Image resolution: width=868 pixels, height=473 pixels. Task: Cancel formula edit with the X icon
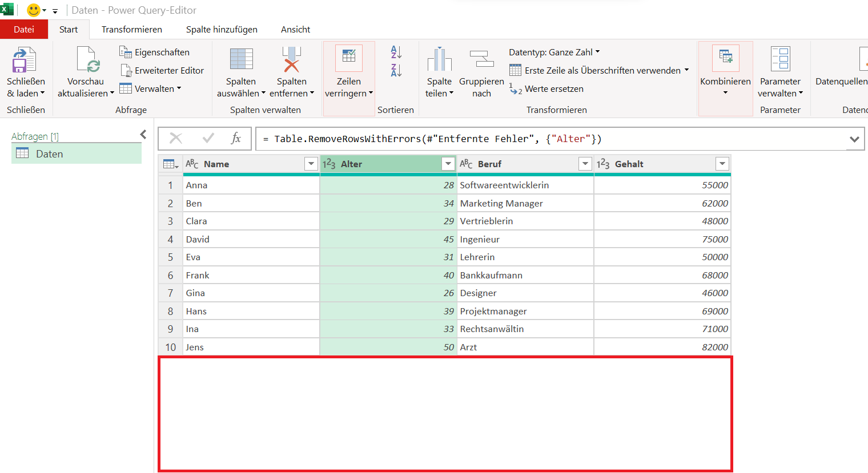[x=176, y=139]
